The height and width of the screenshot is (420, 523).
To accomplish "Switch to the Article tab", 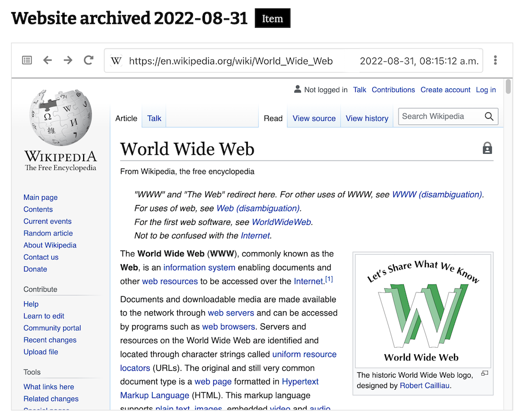I will pyautogui.click(x=127, y=118).
